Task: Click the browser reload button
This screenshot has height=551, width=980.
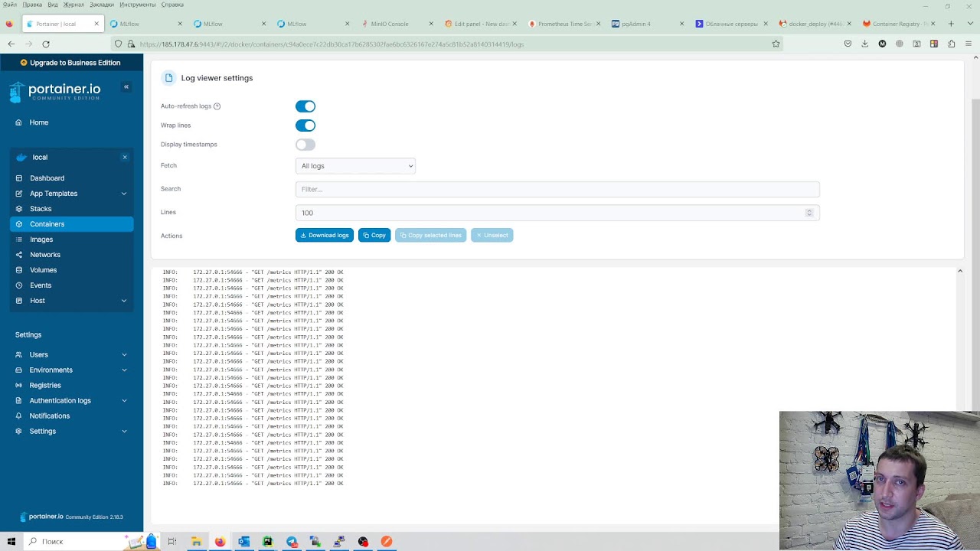Action: (46, 44)
